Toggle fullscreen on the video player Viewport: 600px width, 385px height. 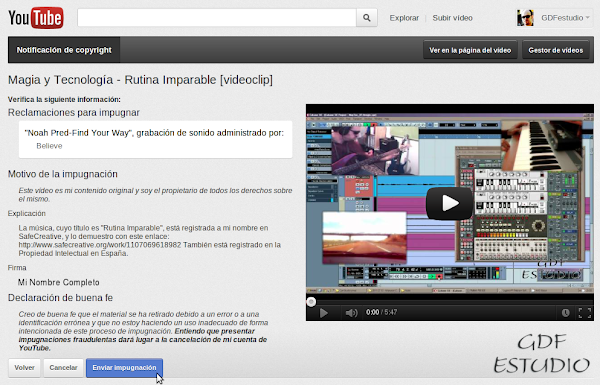tap(585, 313)
